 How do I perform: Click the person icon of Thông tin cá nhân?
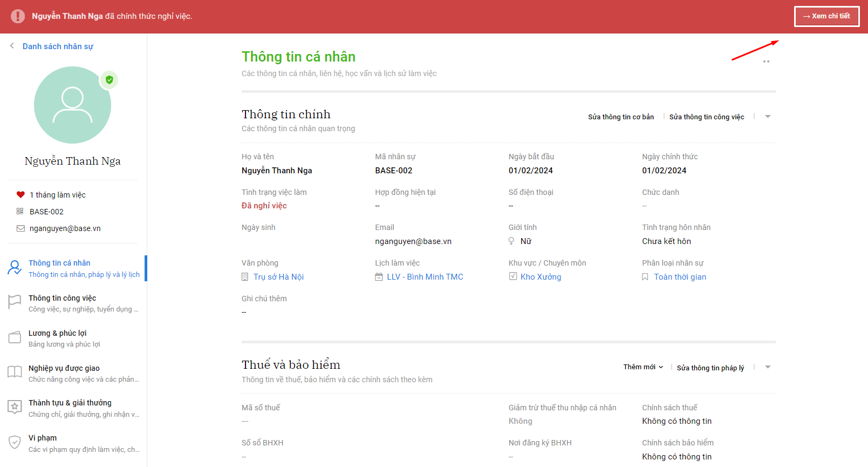point(15,267)
